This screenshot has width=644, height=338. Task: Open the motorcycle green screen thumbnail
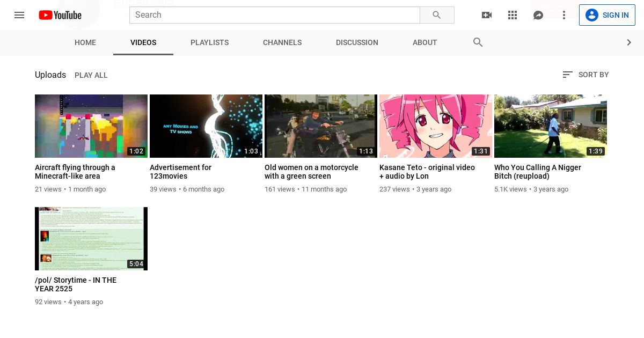click(x=321, y=126)
